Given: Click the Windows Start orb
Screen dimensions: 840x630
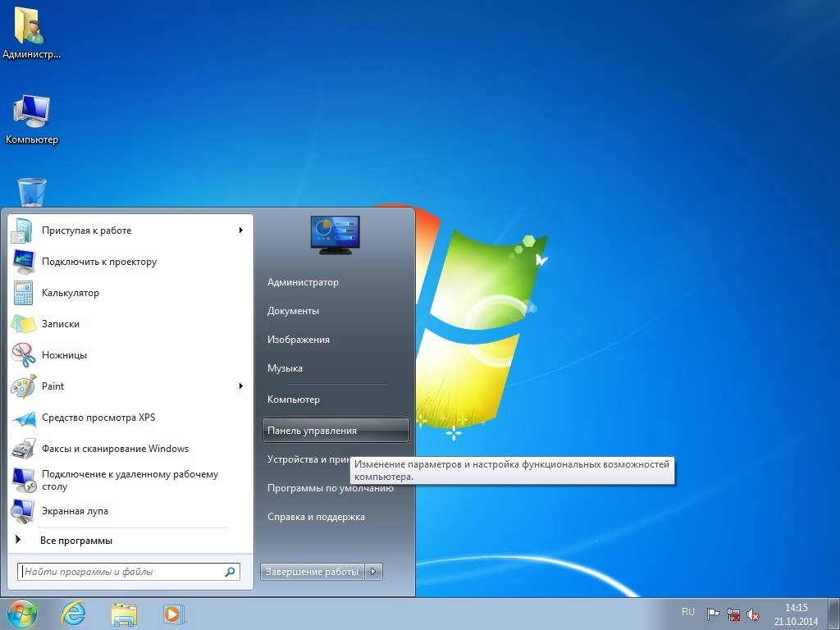Looking at the screenshot, I should click(x=22, y=614).
